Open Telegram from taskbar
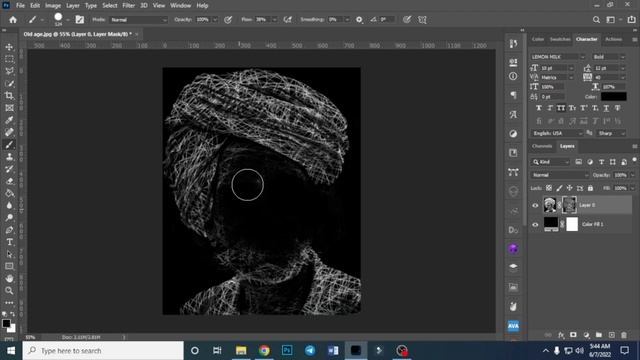This screenshot has width=640, height=360. (x=310, y=351)
